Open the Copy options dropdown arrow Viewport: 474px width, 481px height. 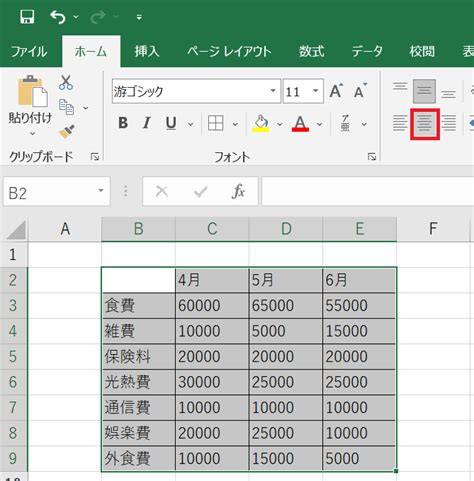click(x=86, y=108)
